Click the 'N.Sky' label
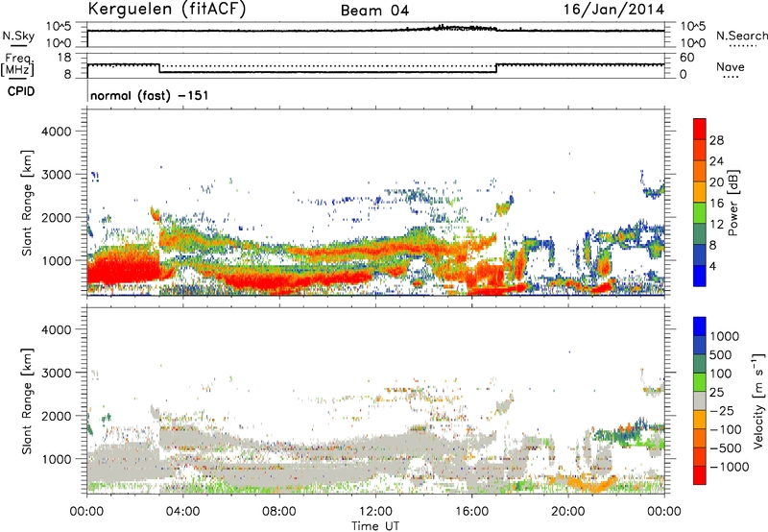The width and height of the screenshot is (768, 532). click(18, 36)
